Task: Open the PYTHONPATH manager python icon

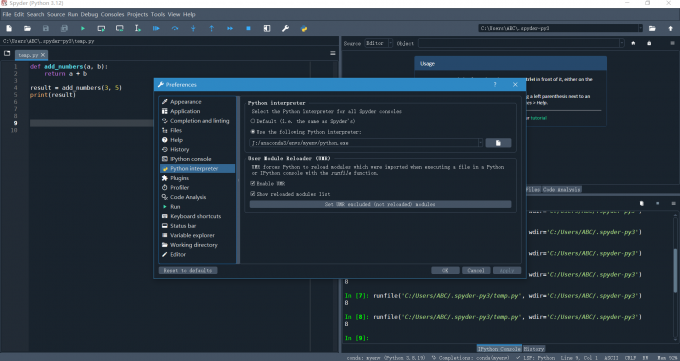Action: click(304, 28)
